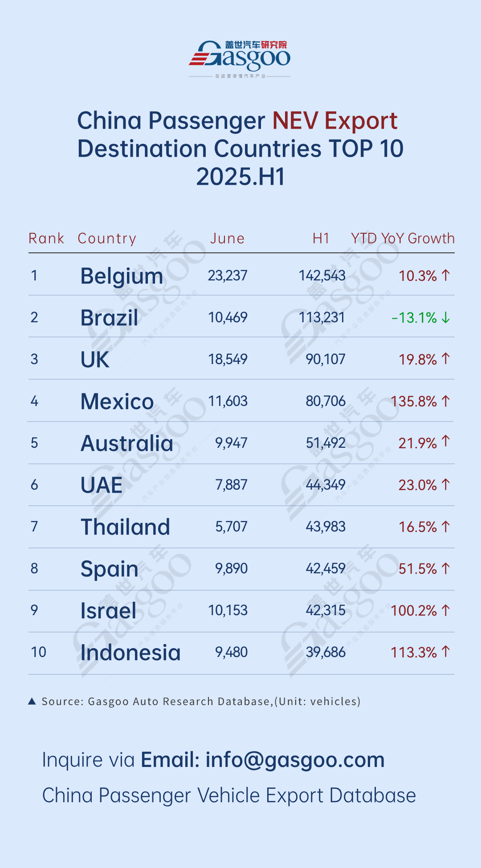Click the up arrow next to 135.8%
The image size is (481, 868).
coord(446,401)
